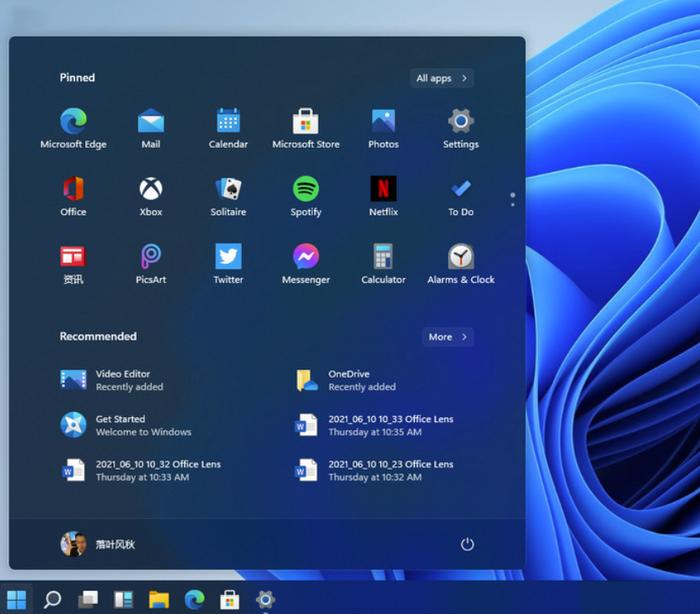Screen dimensions: 700x614
Task: Open the Xbox app
Action: (151, 196)
